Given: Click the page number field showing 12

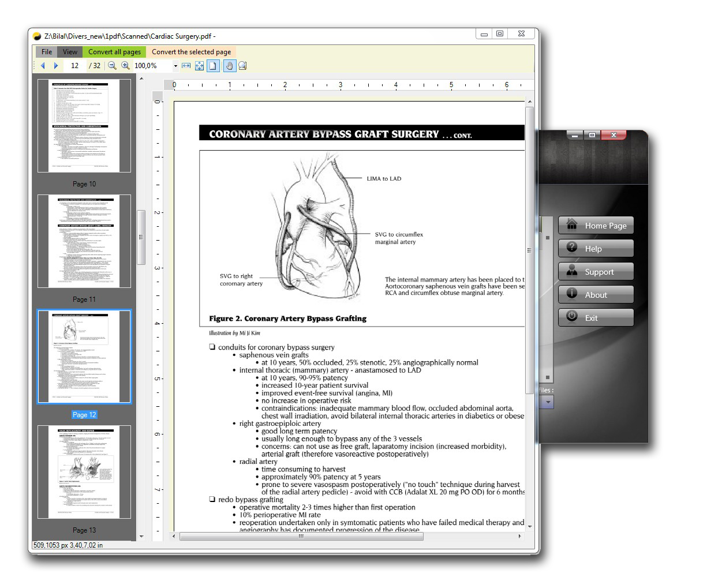Looking at the screenshot, I should pos(74,66).
